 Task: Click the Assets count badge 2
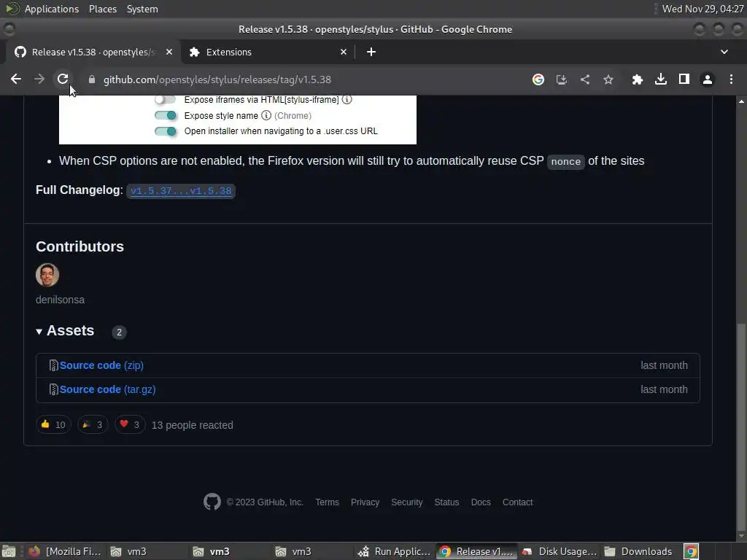[x=119, y=332]
